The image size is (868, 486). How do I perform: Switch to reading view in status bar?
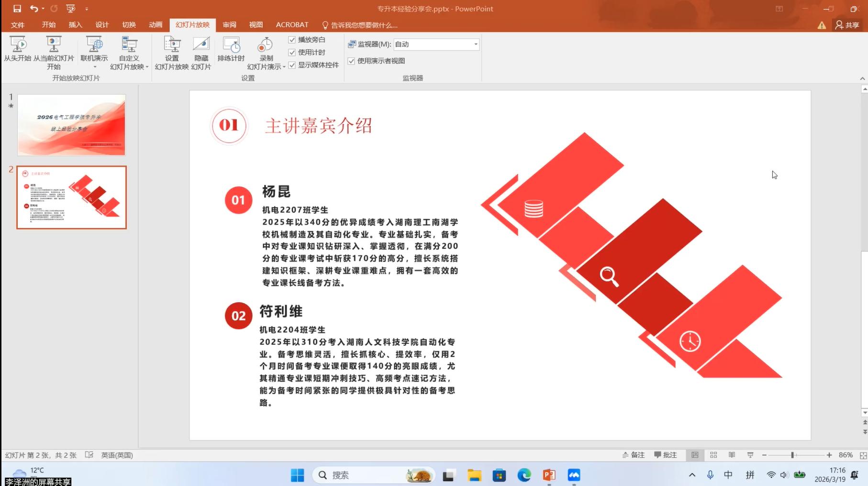732,455
